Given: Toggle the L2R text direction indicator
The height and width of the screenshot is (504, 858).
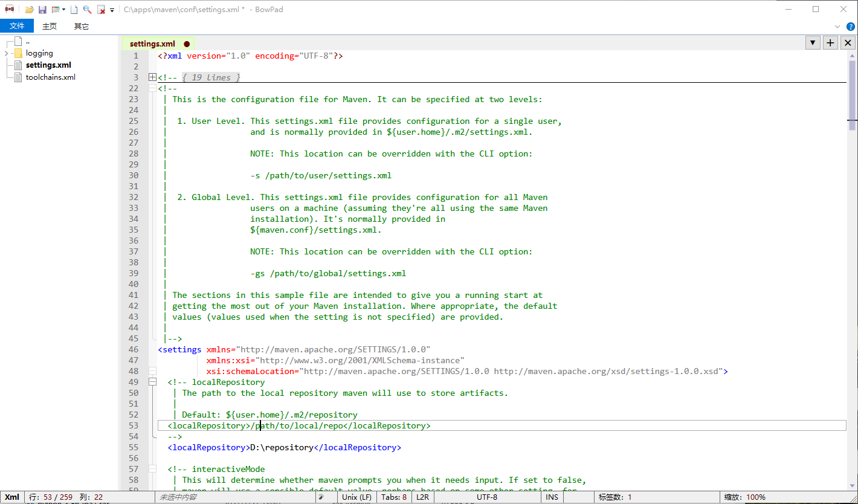Looking at the screenshot, I should click(422, 497).
